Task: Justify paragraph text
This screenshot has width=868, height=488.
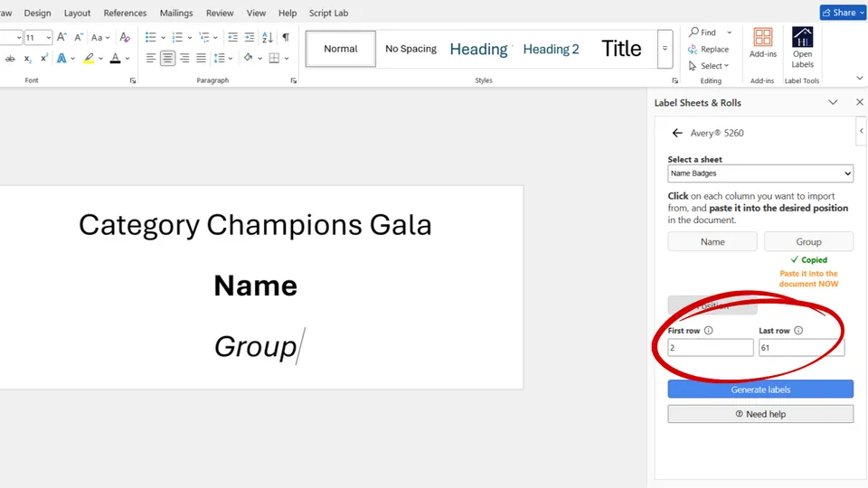Action: (x=201, y=58)
